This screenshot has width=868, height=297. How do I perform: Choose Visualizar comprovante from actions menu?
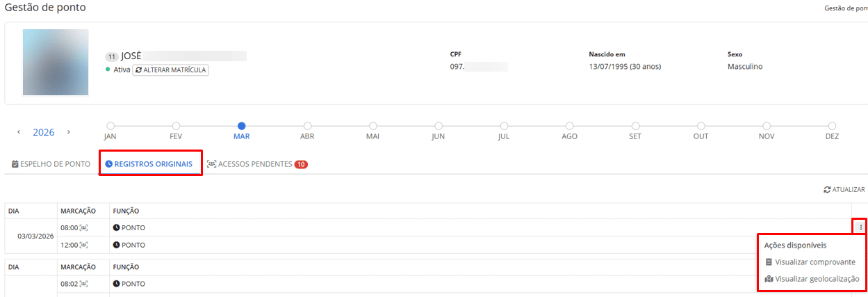810,262
